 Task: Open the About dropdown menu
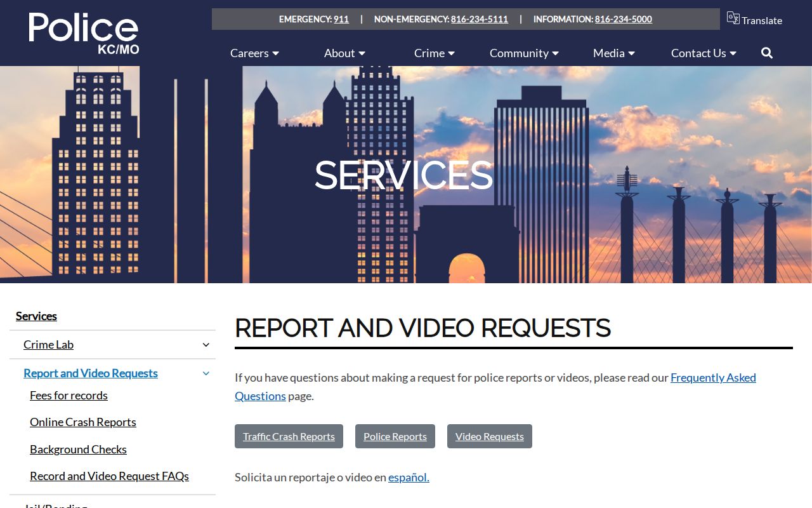pyautogui.click(x=344, y=53)
